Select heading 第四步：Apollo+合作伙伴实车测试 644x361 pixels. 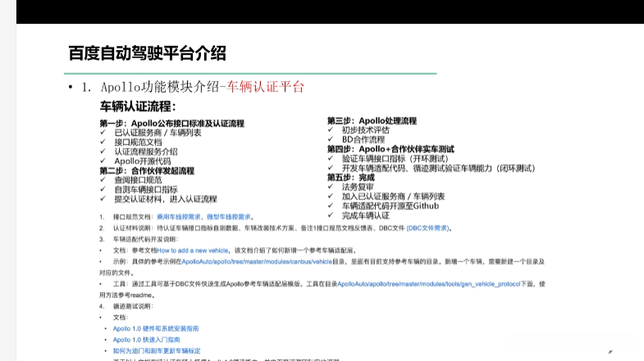pos(391,149)
